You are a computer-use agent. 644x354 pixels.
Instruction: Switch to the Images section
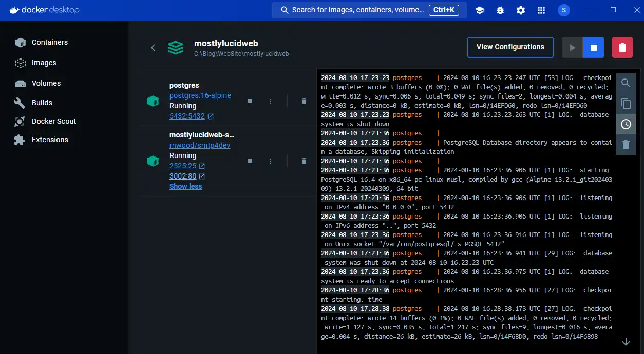pos(43,63)
